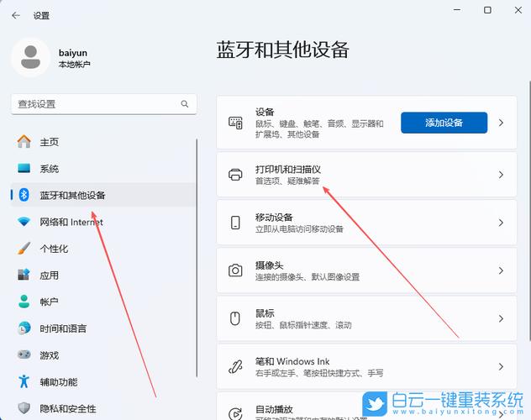Click 立即从电脑访问移动设备 description text
Screen dimensions: 531x420
[299, 229]
